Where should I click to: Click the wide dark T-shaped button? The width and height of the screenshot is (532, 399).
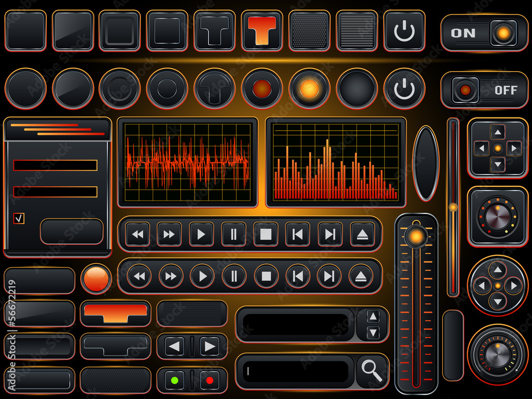tap(115, 346)
